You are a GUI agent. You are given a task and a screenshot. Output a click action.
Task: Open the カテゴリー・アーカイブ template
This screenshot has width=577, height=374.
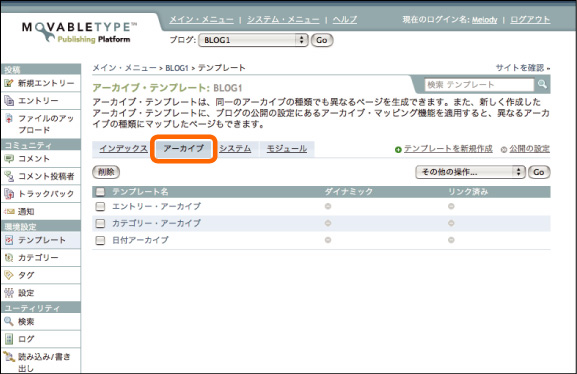coord(156,223)
